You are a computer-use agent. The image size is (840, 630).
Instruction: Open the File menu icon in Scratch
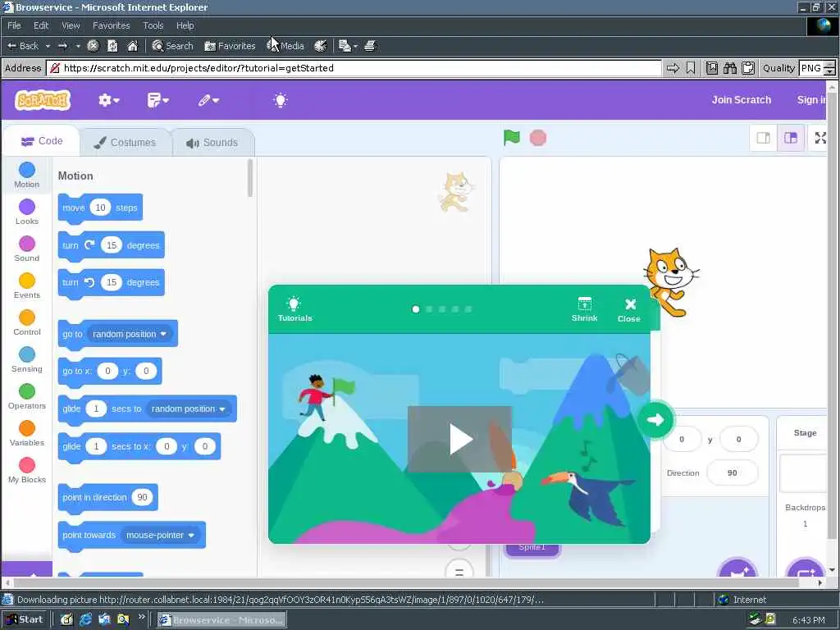pos(157,100)
